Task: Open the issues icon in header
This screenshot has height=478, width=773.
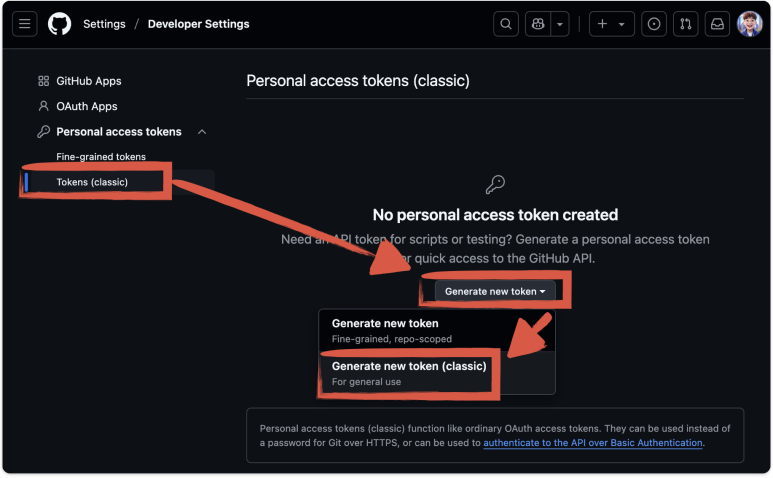Action: 654,24
